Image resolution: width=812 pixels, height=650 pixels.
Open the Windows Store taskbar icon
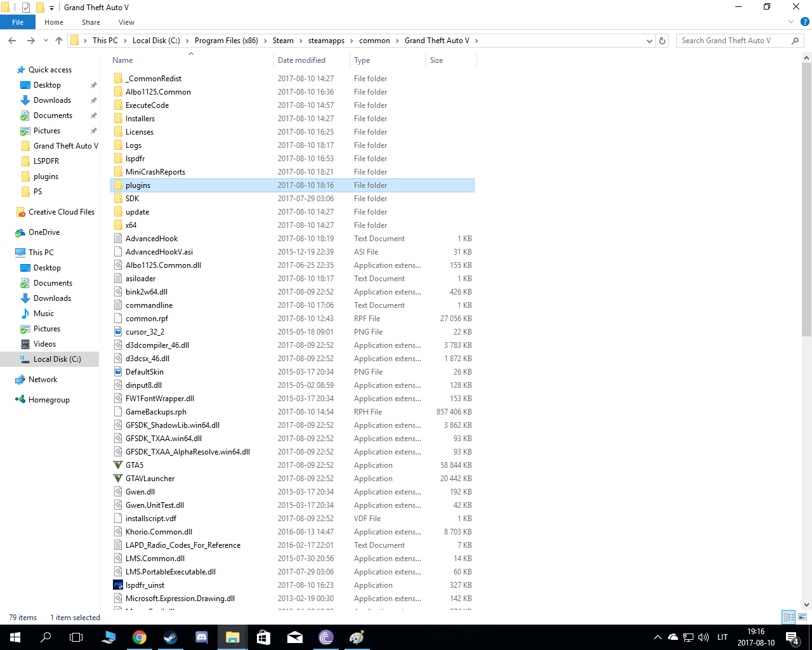(264, 637)
